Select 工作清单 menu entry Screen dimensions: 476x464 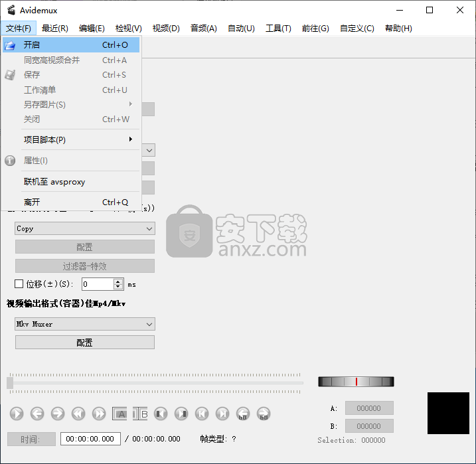pos(71,90)
